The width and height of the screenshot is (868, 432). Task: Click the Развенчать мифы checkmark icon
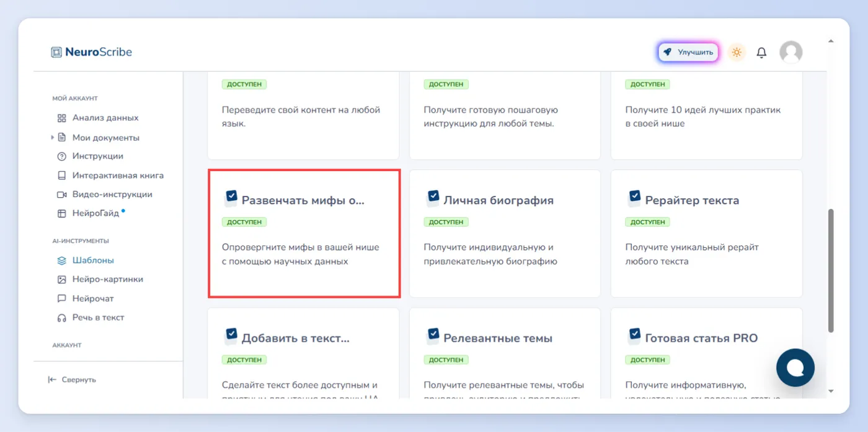pyautogui.click(x=231, y=196)
